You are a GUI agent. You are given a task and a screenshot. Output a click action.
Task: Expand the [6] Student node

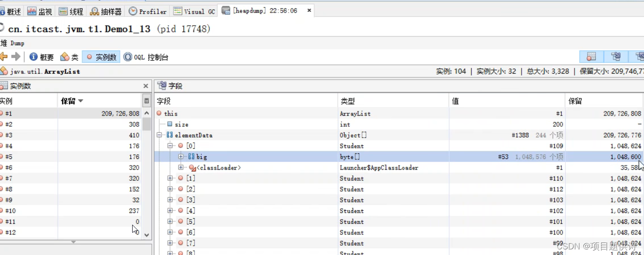[170, 232]
